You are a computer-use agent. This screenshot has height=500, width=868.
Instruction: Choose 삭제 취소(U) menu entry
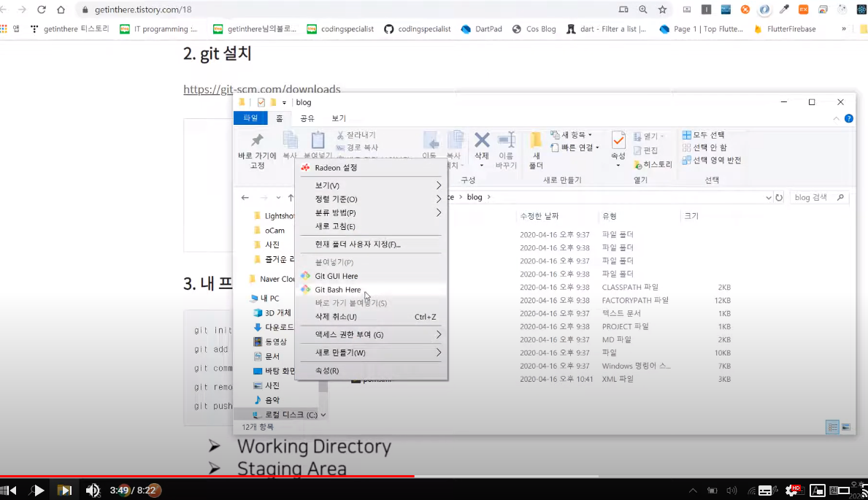(336, 317)
